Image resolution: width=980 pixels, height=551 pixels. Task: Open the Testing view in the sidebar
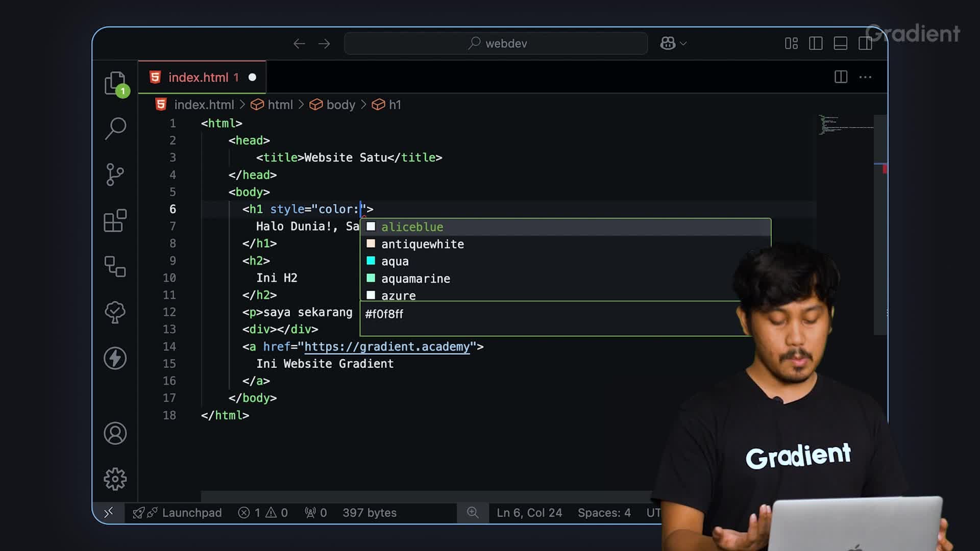click(x=115, y=312)
